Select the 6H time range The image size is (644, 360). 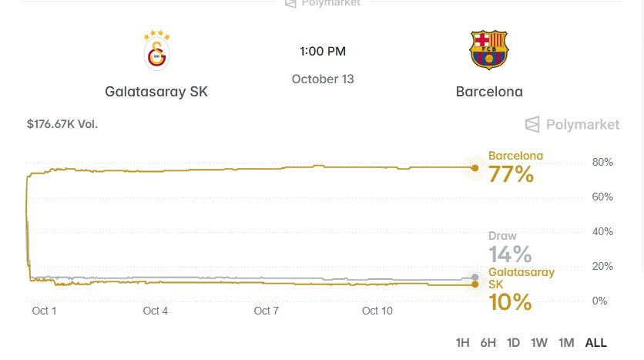click(x=488, y=343)
